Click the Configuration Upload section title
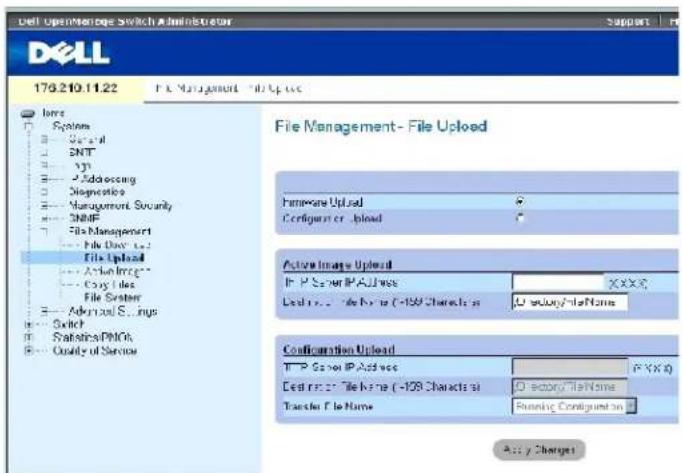Viewport: 682px width, 473px height. pos(339,349)
